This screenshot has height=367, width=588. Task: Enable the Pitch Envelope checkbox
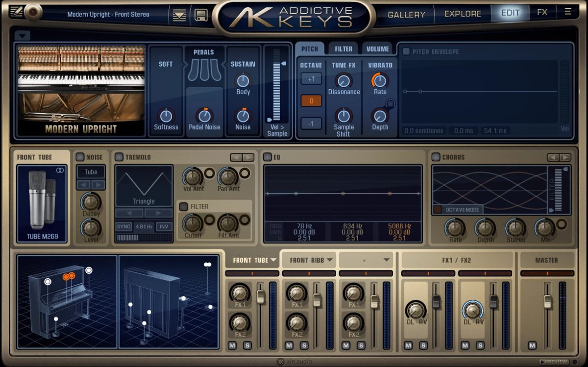click(x=406, y=51)
